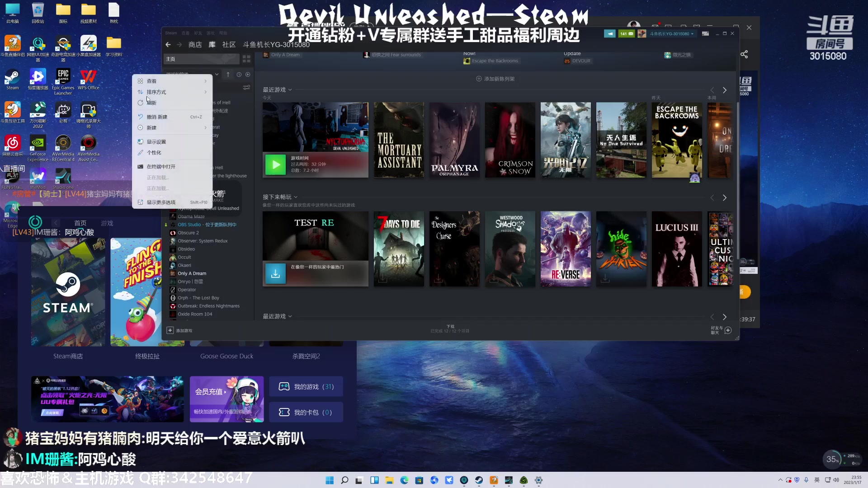
Task: Select Oxide Room 104 in library list
Action: 195,314
